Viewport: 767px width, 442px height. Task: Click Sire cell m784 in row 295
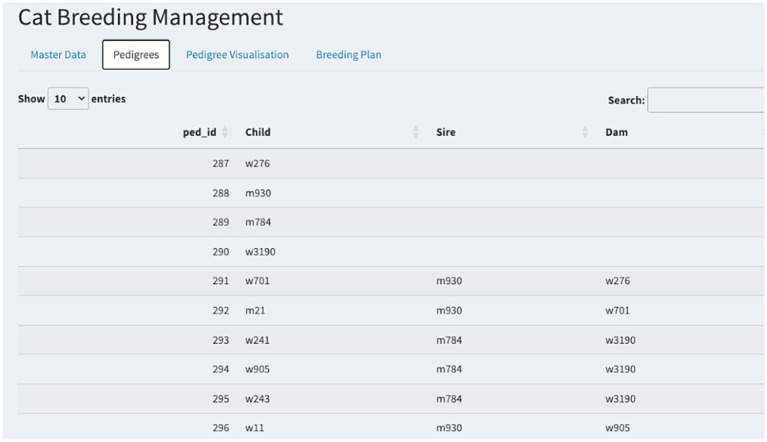(x=449, y=399)
